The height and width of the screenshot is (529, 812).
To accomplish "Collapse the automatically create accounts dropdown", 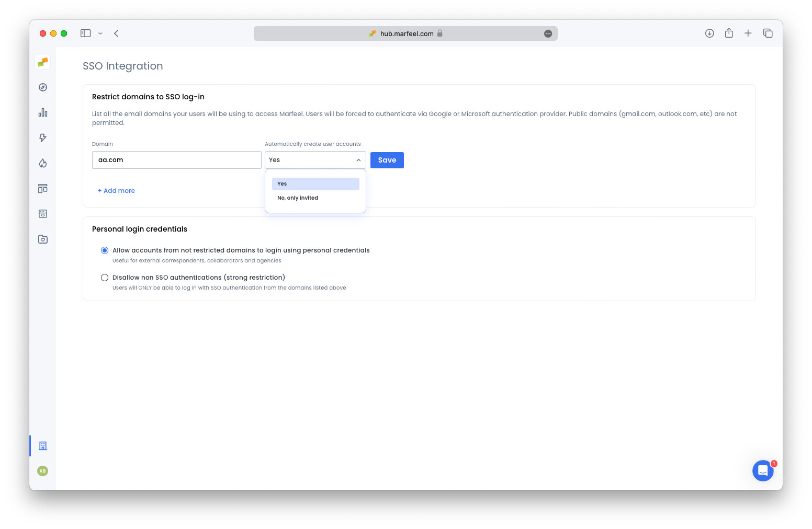I will (358, 160).
